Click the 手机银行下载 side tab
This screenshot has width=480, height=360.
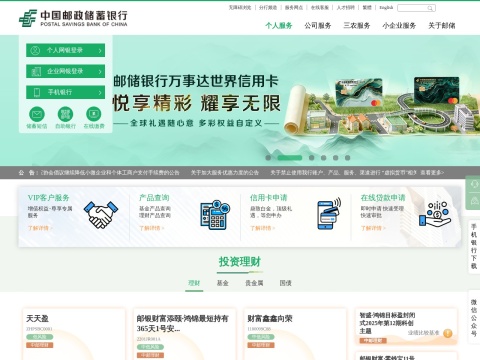point(474,247)
